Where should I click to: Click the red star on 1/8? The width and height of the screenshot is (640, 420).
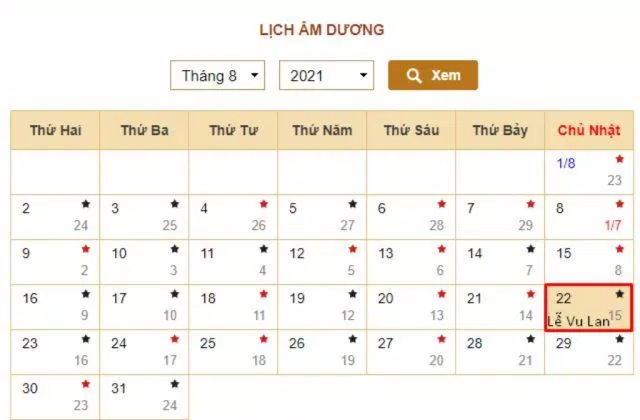point(620,159)
